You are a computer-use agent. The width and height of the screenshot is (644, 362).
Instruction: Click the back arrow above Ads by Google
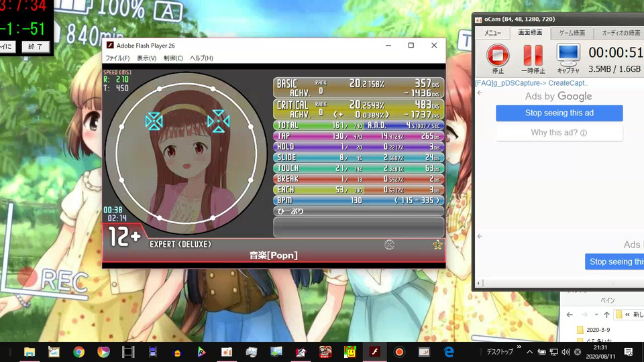coord(480,93)
